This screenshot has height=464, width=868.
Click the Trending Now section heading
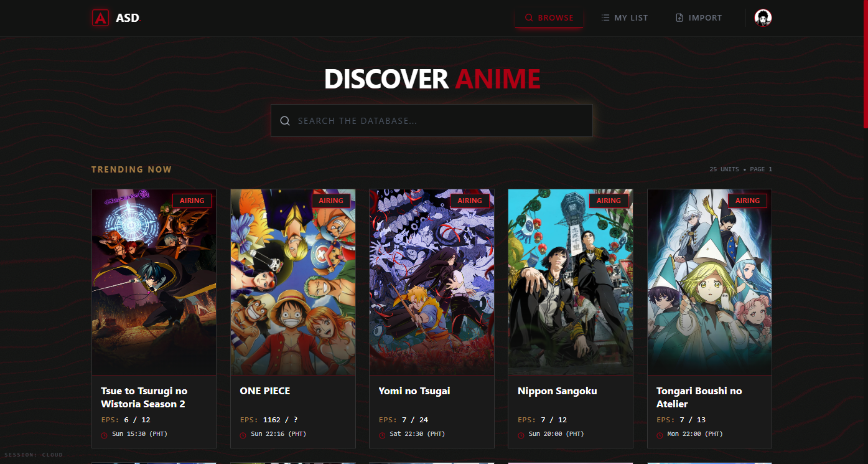coord(131,169)
